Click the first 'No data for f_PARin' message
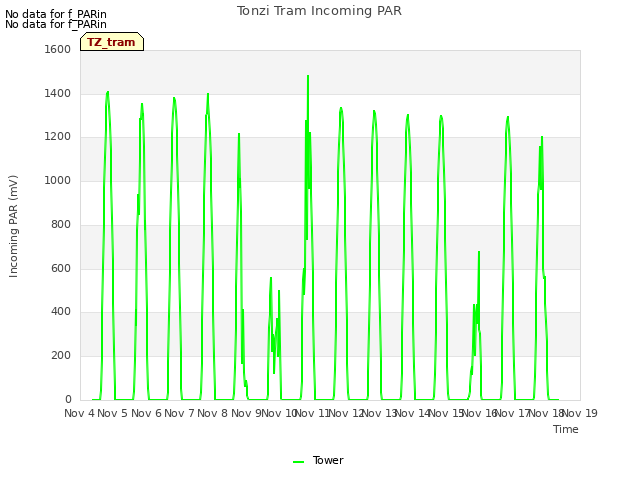 click(x=56, y=14)
